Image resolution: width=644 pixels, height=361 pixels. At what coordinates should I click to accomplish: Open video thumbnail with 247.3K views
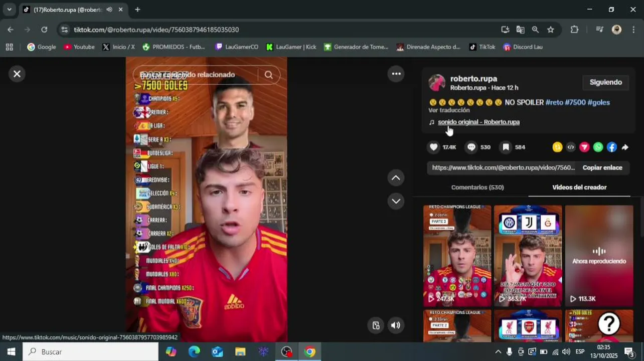457,256
